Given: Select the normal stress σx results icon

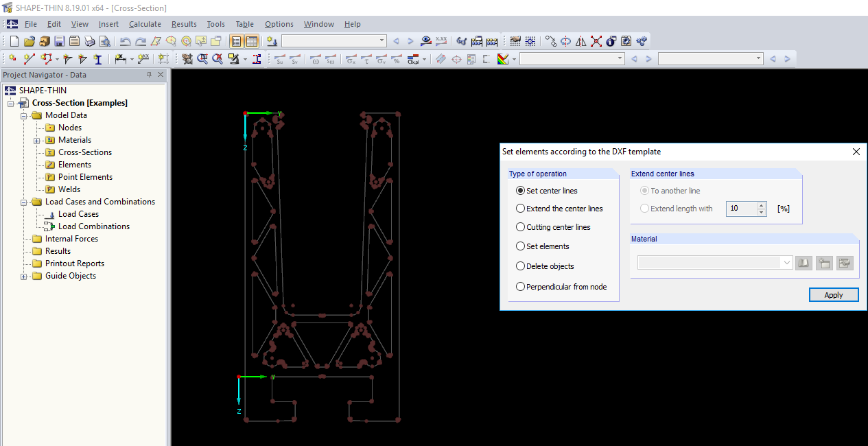Looking at the screenshot, I should click(351, 59).
